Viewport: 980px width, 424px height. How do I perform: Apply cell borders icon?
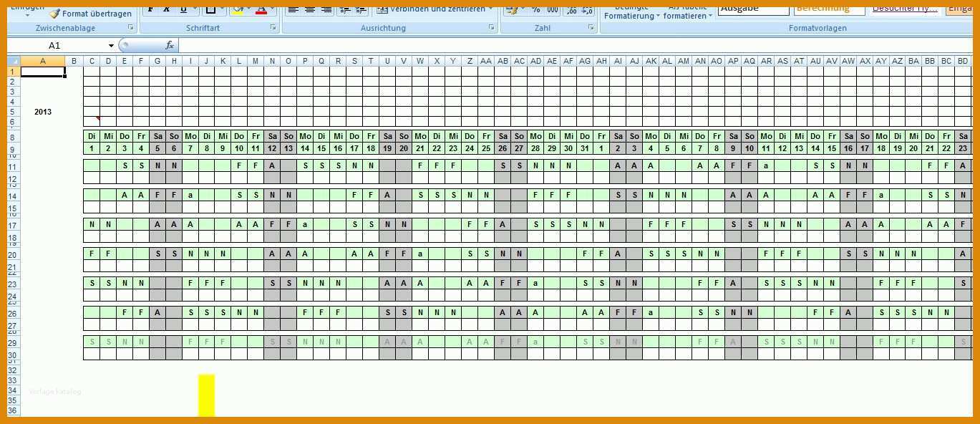(x=210, y=9)
